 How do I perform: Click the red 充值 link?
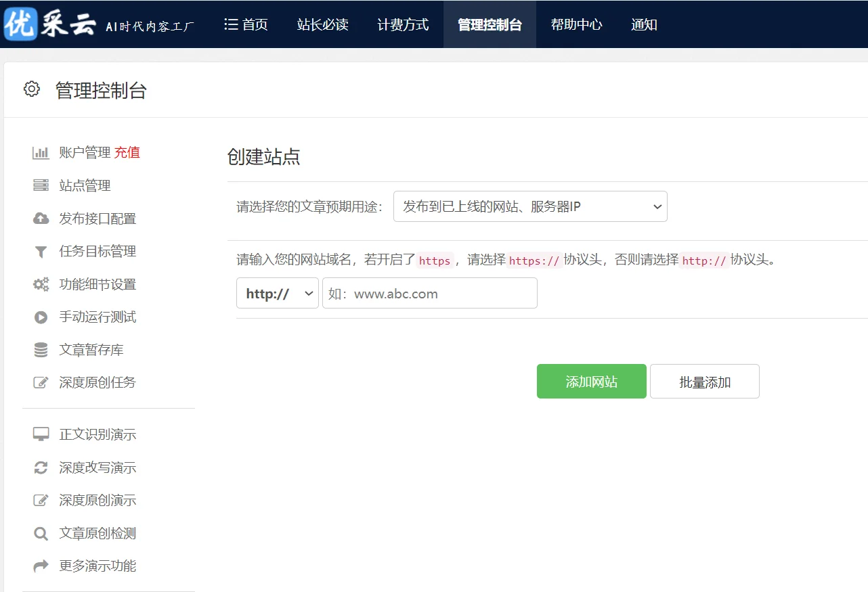[x=127, y=152]
